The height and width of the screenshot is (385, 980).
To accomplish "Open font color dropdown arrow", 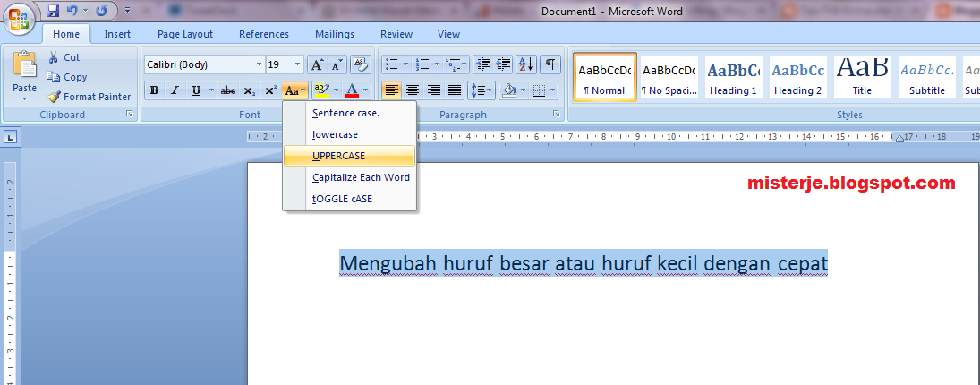I will (x=366, y=90).
